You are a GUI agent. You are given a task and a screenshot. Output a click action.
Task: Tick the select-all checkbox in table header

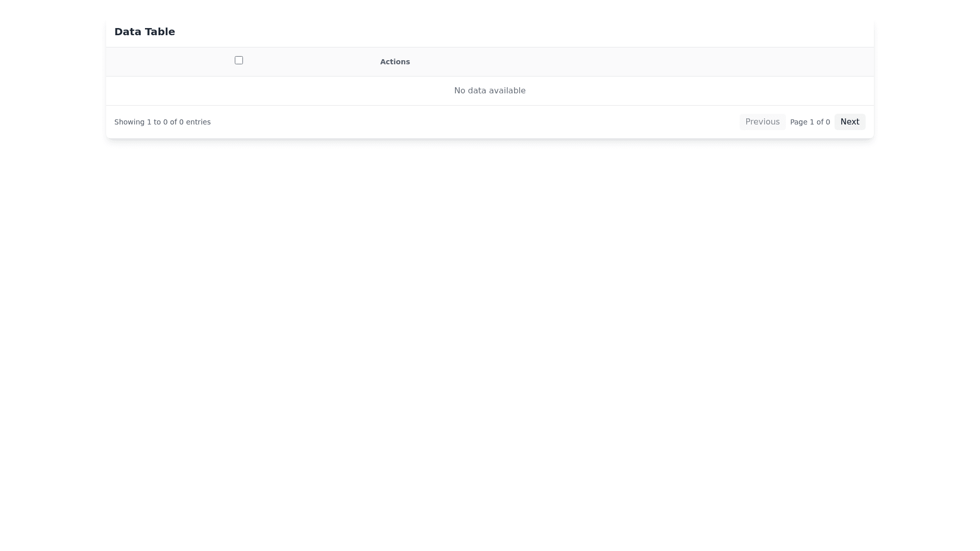[x=238, y=60]
